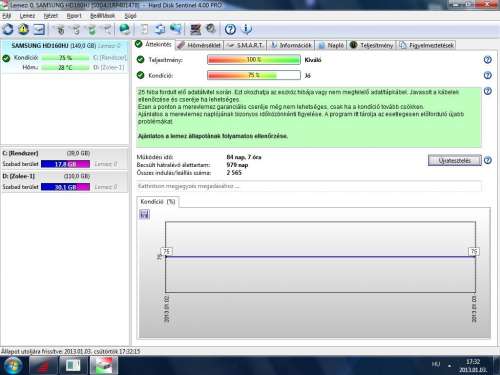Viewport: 500px width, 375px height.
Task: Click the Hard Disk Sentinel taskbar icon
Action: tap(104, 365)
